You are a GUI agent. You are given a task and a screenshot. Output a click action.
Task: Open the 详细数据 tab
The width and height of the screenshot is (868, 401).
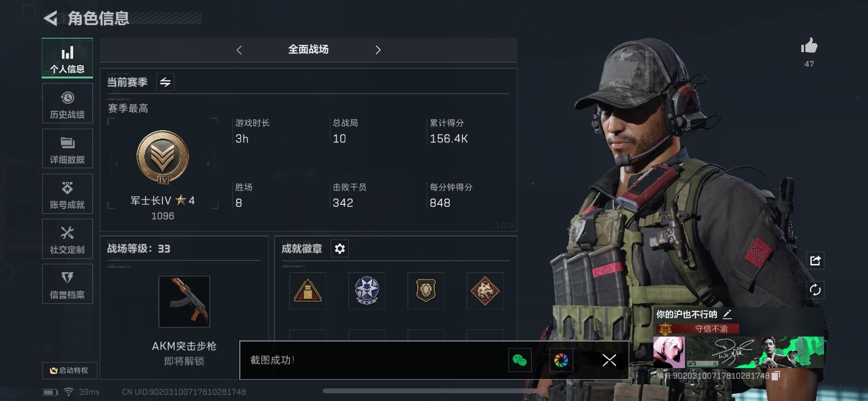pyautogui.click(x=67, y=149)
